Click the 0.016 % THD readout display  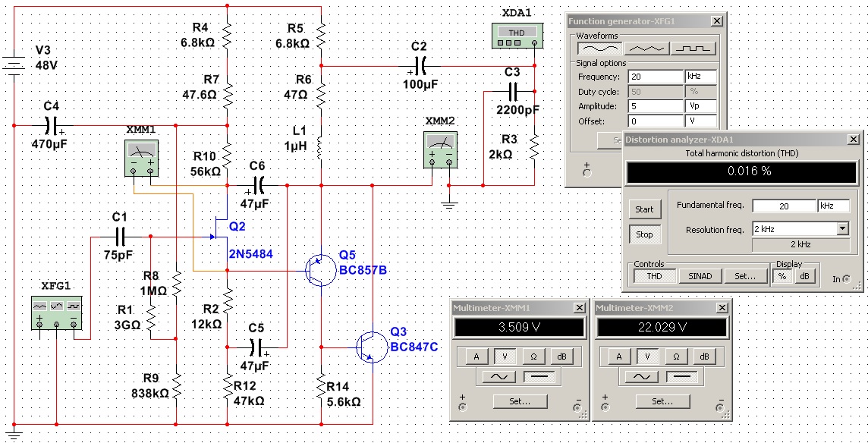click(x=742, y=171)
